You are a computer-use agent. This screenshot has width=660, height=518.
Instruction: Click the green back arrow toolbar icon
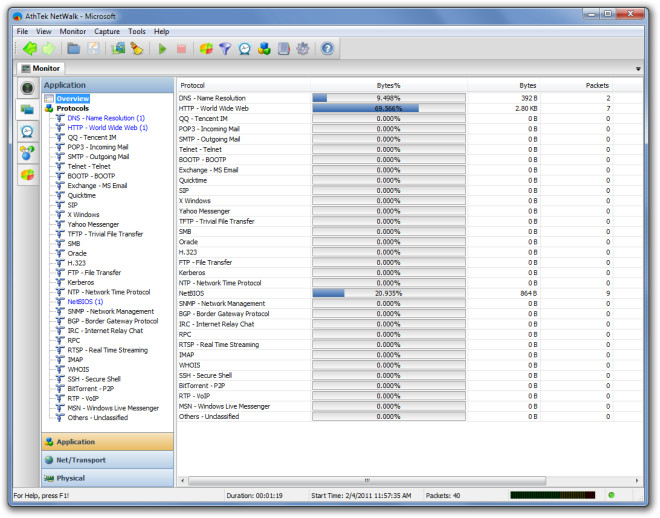[x=30, y=49]
